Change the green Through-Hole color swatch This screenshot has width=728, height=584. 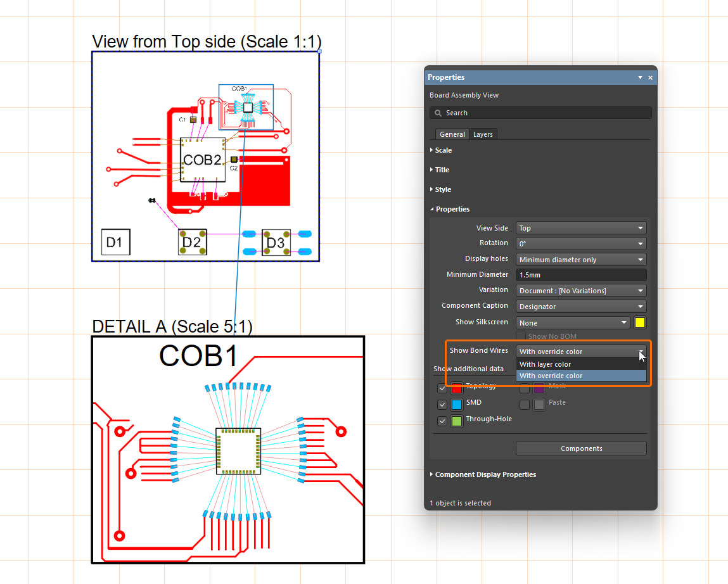click(457, 421)
